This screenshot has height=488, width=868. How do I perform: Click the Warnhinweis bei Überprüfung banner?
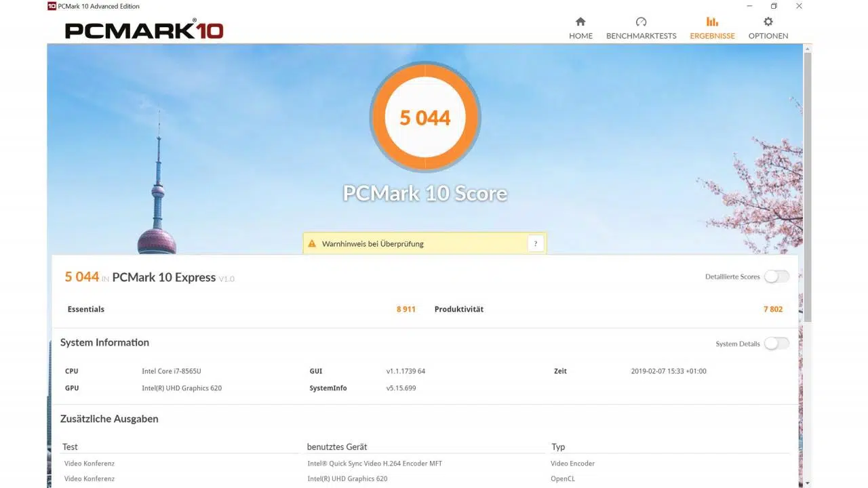[x=425, y=243]
